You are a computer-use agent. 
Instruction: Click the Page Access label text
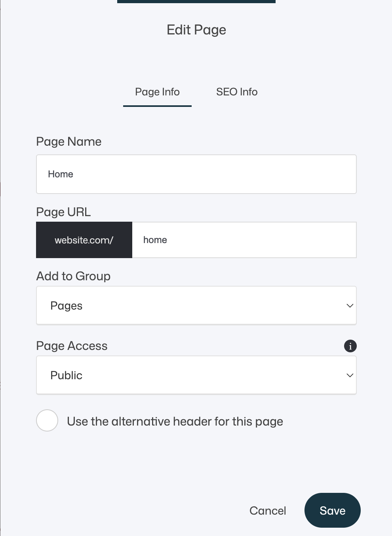pyautogui.click(x=72, y=346)
